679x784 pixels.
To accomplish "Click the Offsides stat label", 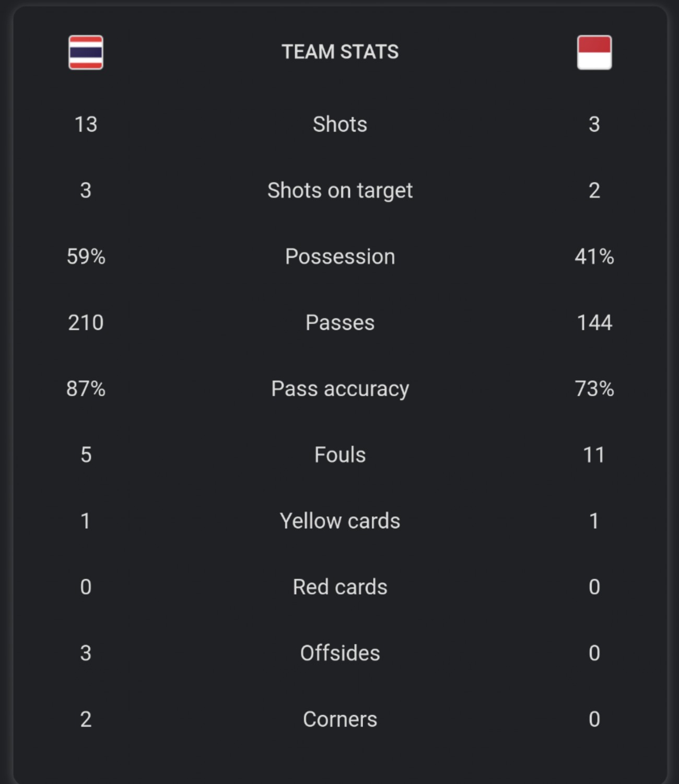I will point(340,653).
